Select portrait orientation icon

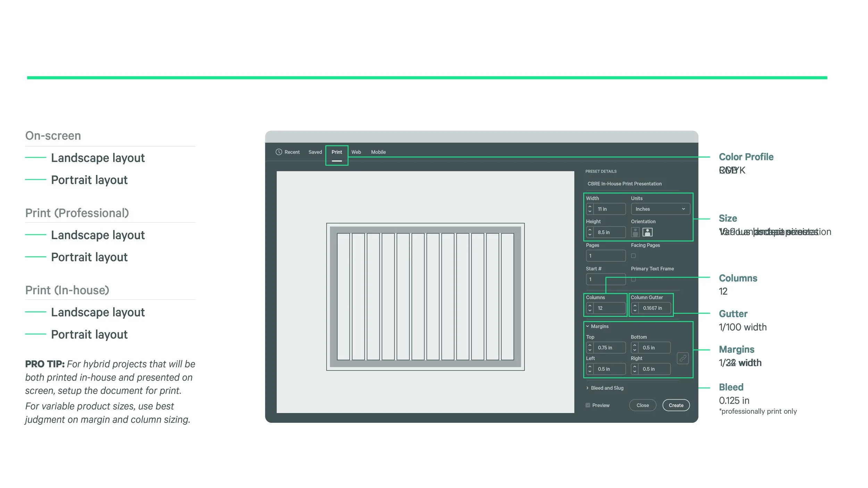click(x=635, y=232)
